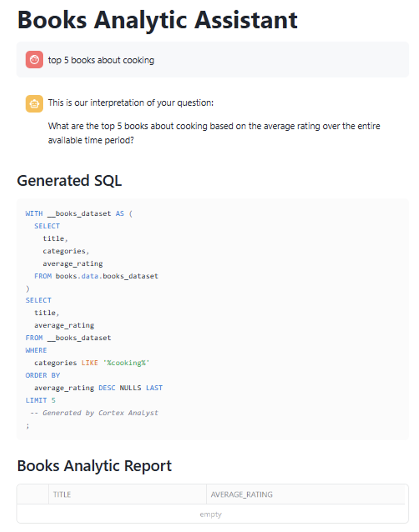
Task: Click the yellow assistant robot avatar icon
Action: (34, 104)
